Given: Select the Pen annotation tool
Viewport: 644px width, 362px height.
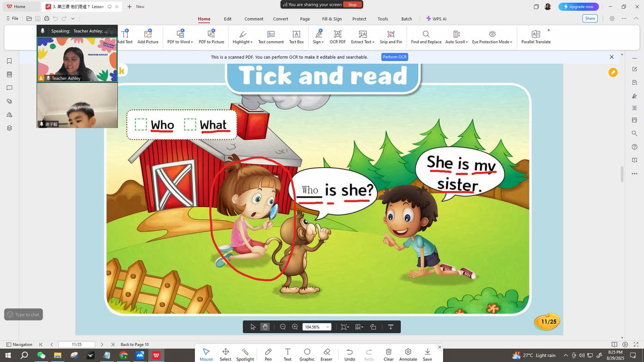Looking at the screenshot, I should (268, 354).
